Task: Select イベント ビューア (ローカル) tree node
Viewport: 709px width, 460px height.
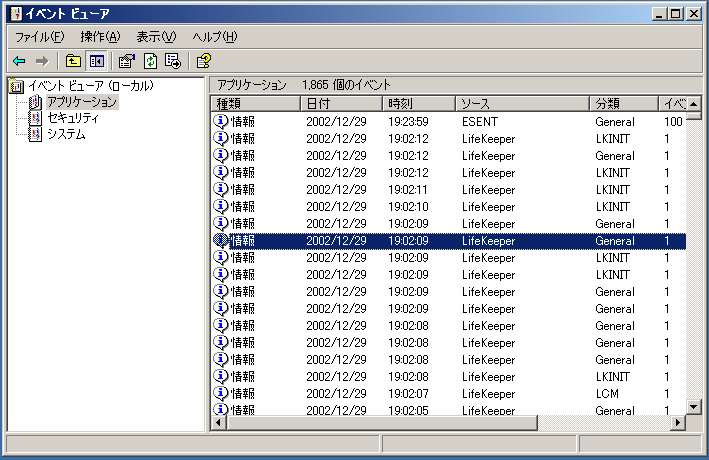Action: pos(91,85)
